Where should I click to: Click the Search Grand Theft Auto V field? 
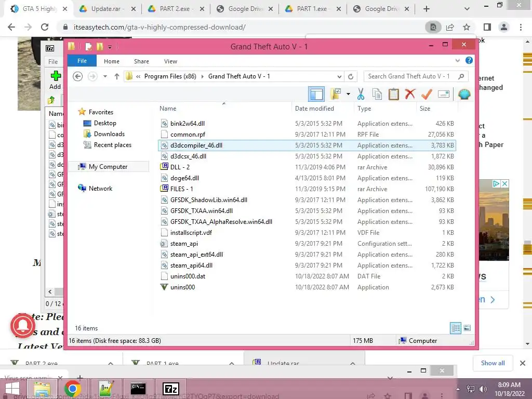click(x=416, y=76)
